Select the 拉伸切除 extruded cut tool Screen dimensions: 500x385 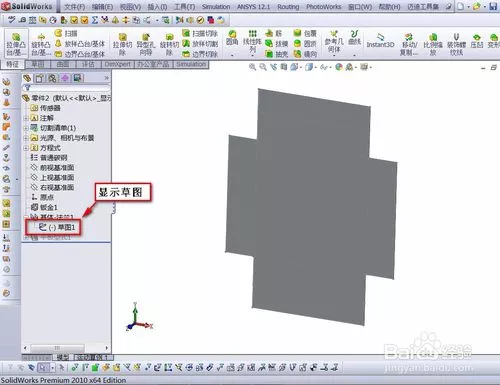[x=122, y=44]
